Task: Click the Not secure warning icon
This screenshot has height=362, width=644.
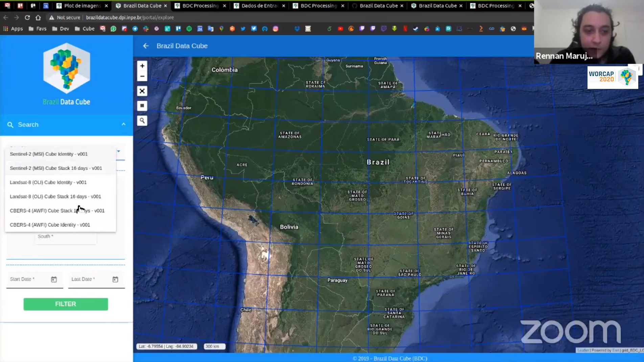Action: pos(51,18)
